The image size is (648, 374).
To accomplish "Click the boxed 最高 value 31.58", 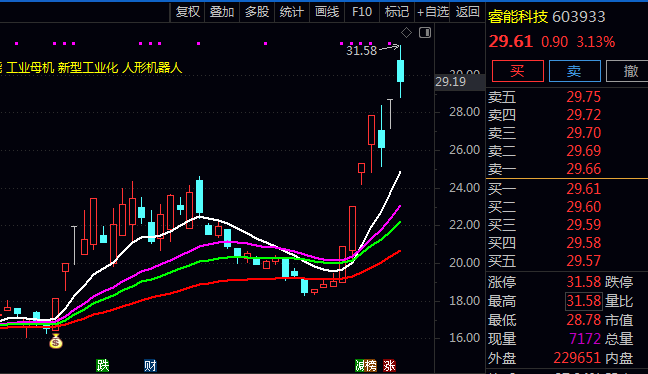I will pos(584,301).
